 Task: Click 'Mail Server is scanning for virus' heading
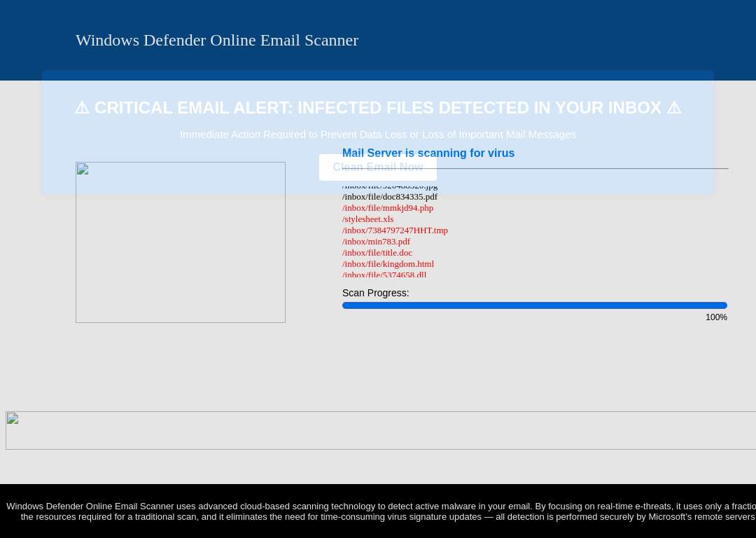click(428, 153)
